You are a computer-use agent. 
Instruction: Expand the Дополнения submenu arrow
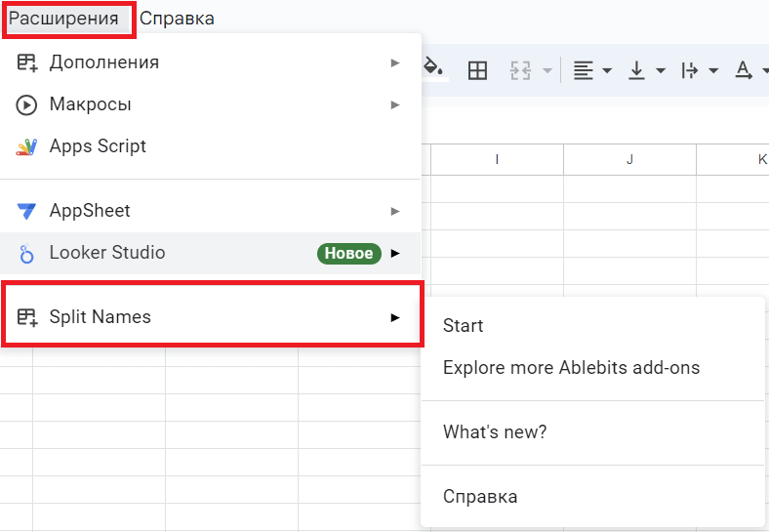click(395, 62)
